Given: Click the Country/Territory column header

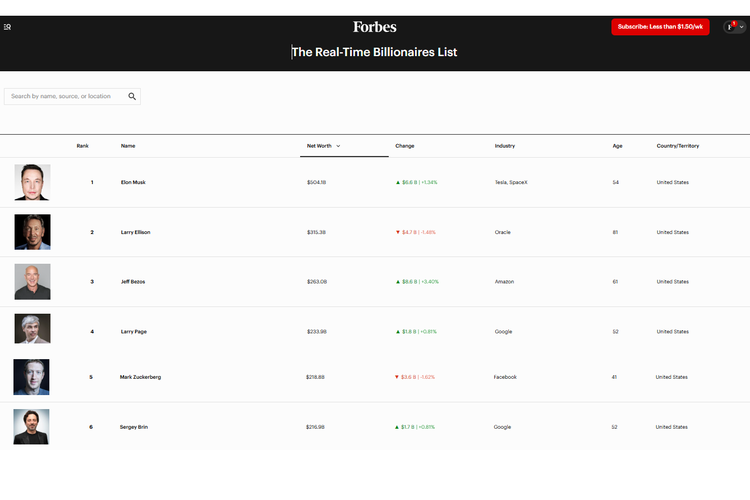Looking at the screenshot, I should (677, 146).
